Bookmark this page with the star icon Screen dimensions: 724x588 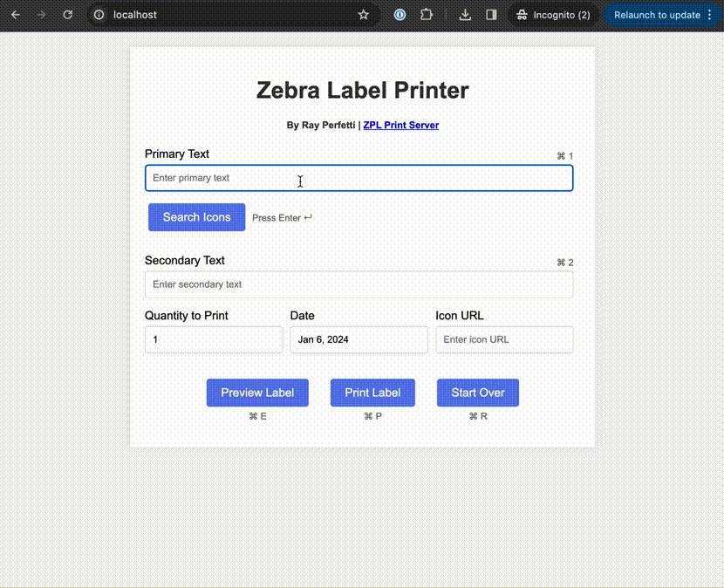coord(364,15)
